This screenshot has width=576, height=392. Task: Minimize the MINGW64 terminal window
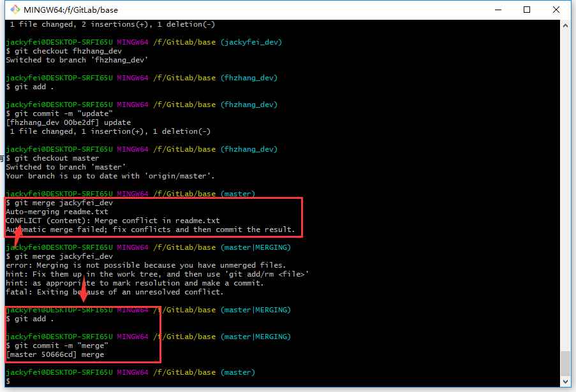click(x=498, y=10)
